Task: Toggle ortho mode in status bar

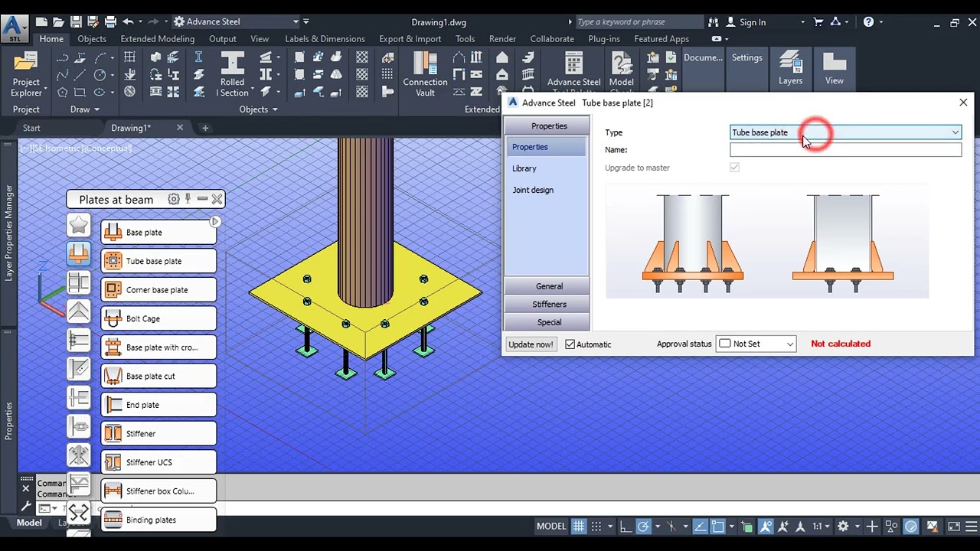Action: (x=626, y=527)
